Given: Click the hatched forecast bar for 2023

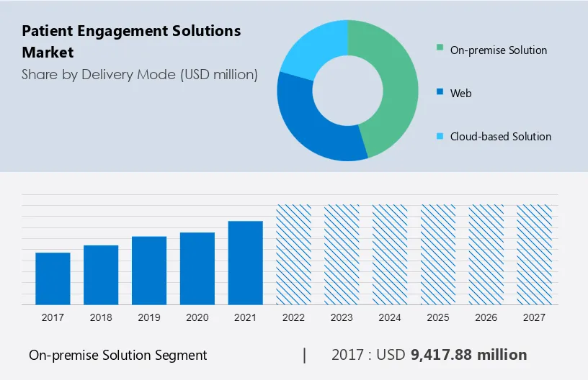Looking at the screenshot, I should pos(342,255).
